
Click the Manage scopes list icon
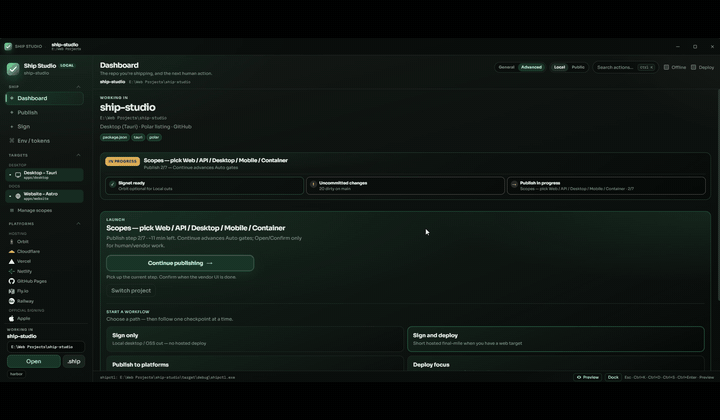(x=11, y=210)
